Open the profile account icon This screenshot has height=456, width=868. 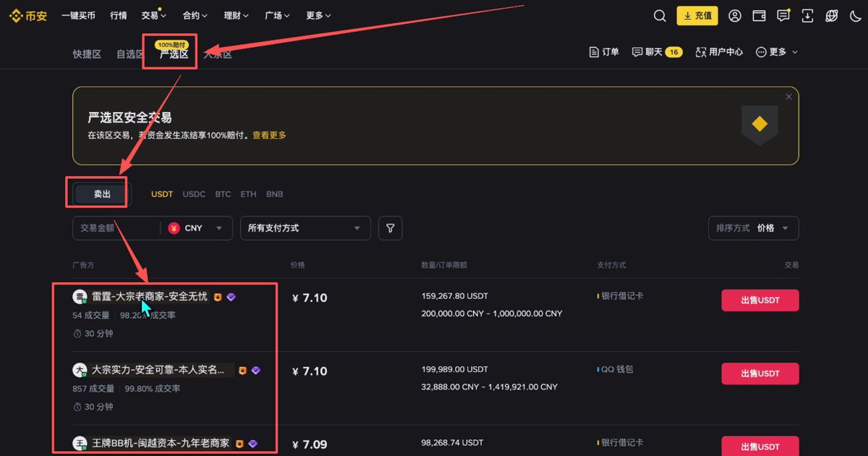(735, 14)
